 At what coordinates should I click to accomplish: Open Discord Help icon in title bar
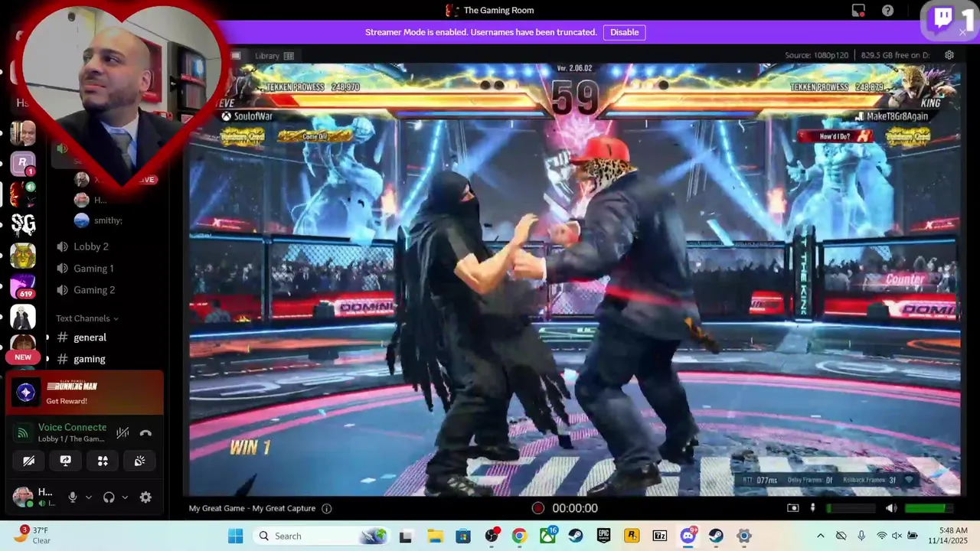887,10
